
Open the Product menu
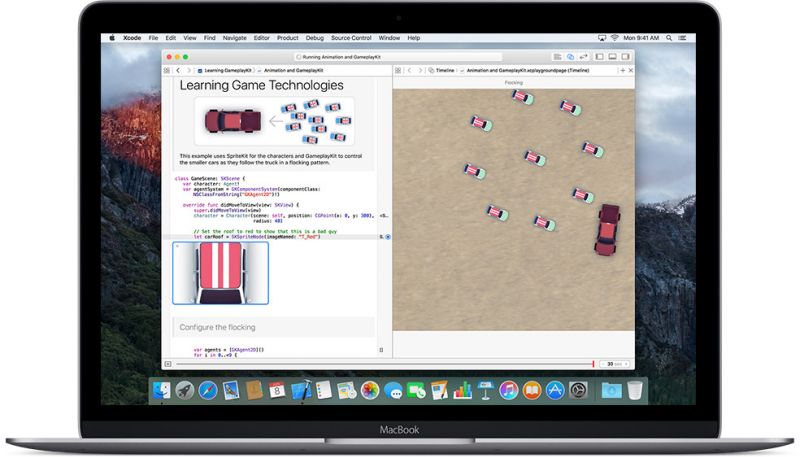[x=288, y=38]
